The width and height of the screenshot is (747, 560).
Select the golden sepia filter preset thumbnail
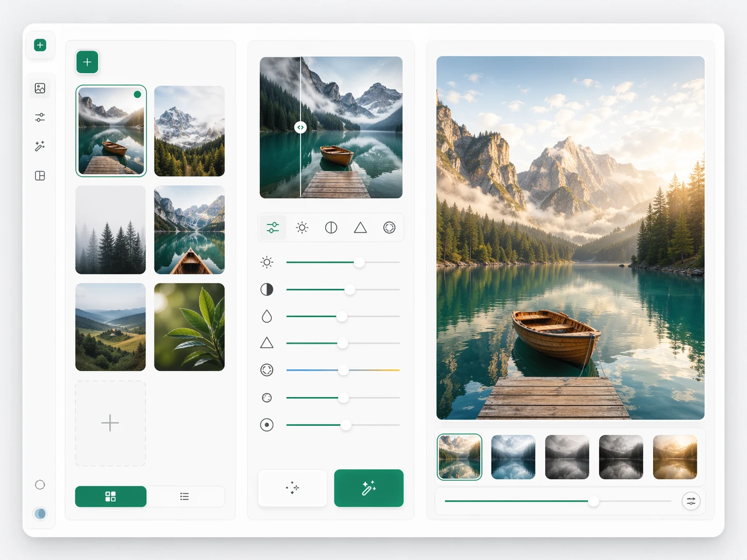pyautogui.click(x=675, y=457)
